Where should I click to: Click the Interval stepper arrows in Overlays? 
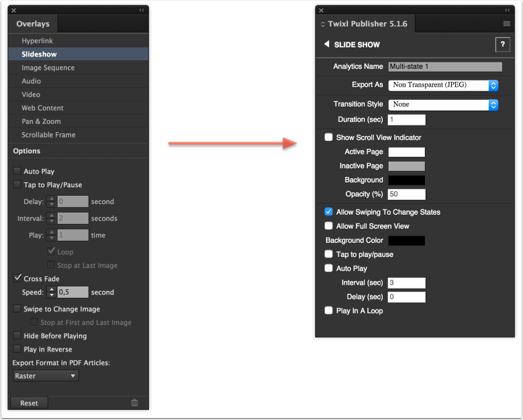pyautogui.click(x=52, y=218)
